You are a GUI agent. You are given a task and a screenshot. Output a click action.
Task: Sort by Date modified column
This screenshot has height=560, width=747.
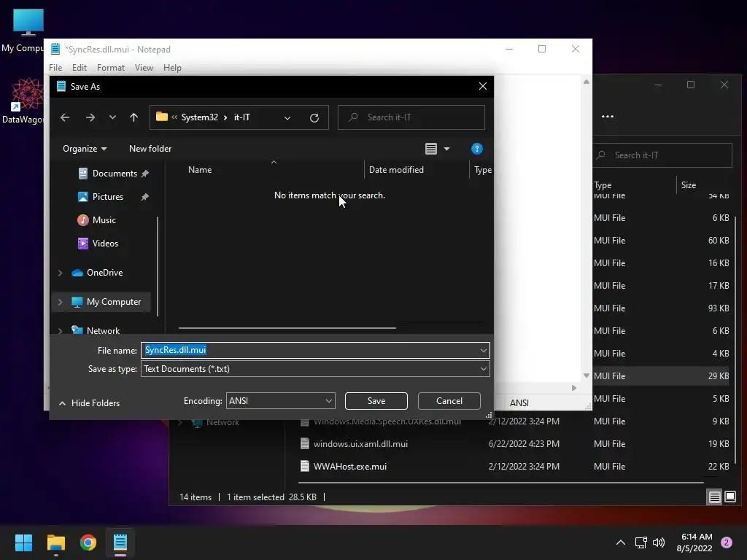[396, 169]
